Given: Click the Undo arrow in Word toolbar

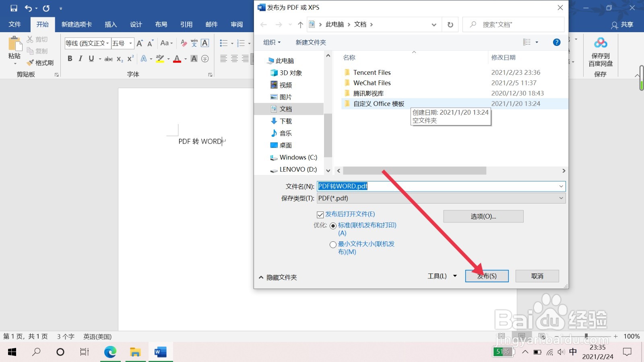Looking at the screenshot, I should [28, 8].
